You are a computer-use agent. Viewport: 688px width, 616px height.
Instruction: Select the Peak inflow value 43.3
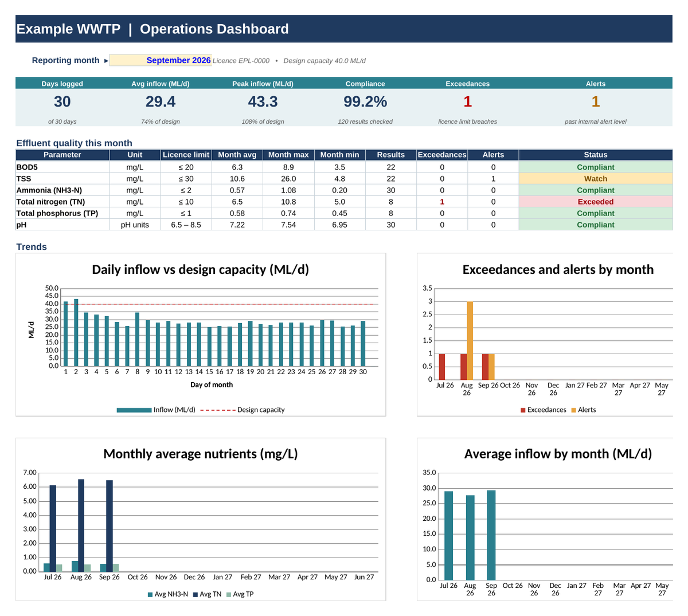(x=263, y=101)
